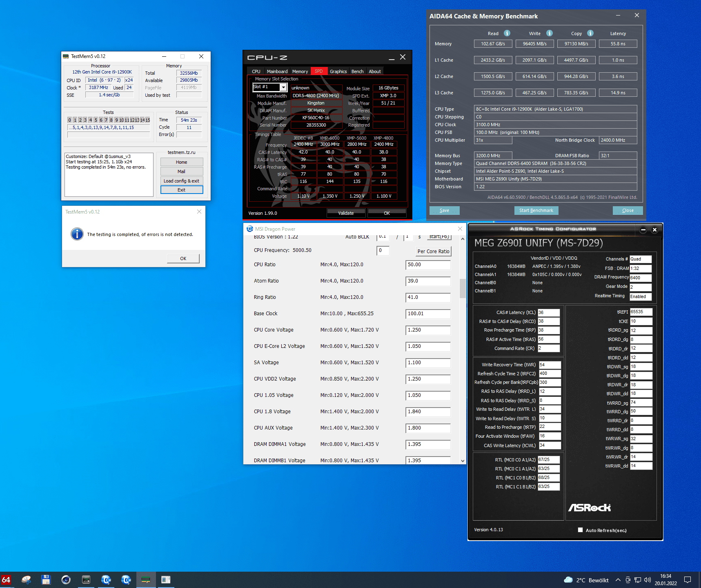The image size is (701, 588).
Task: Minimize the ASRock Timing Configurator window
Action: point(643,229)
